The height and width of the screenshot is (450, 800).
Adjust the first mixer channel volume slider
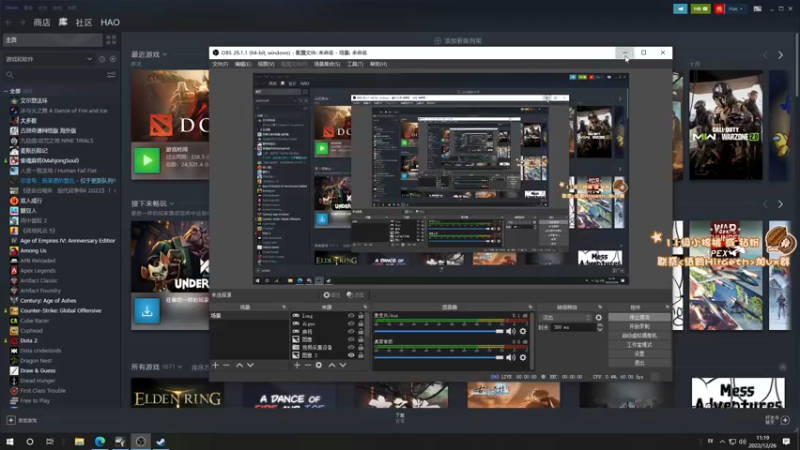(x=439, y=331)
